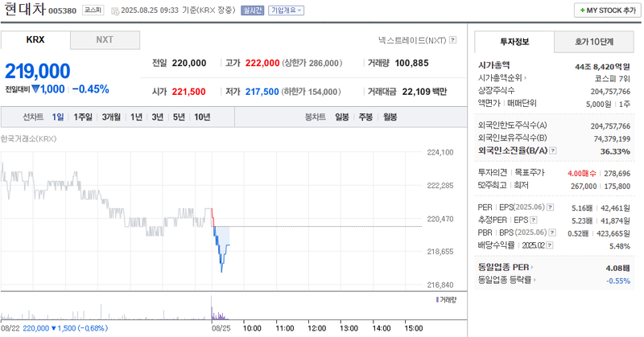Click the current price 219,000
The width and height of the screenshot is (644, 337).
tap(37, 71)
